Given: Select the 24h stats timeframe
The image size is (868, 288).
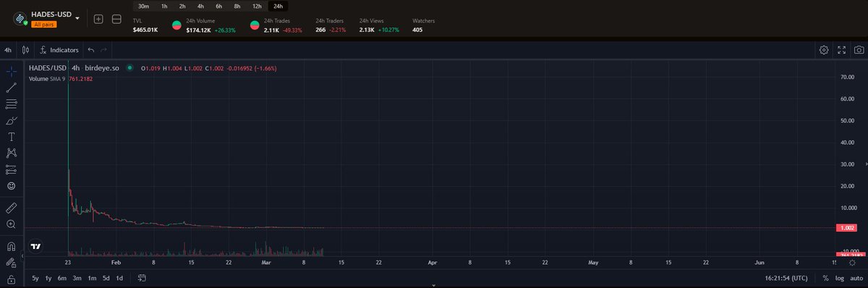Looking at the screenshot, I should (x=278, y=6).
